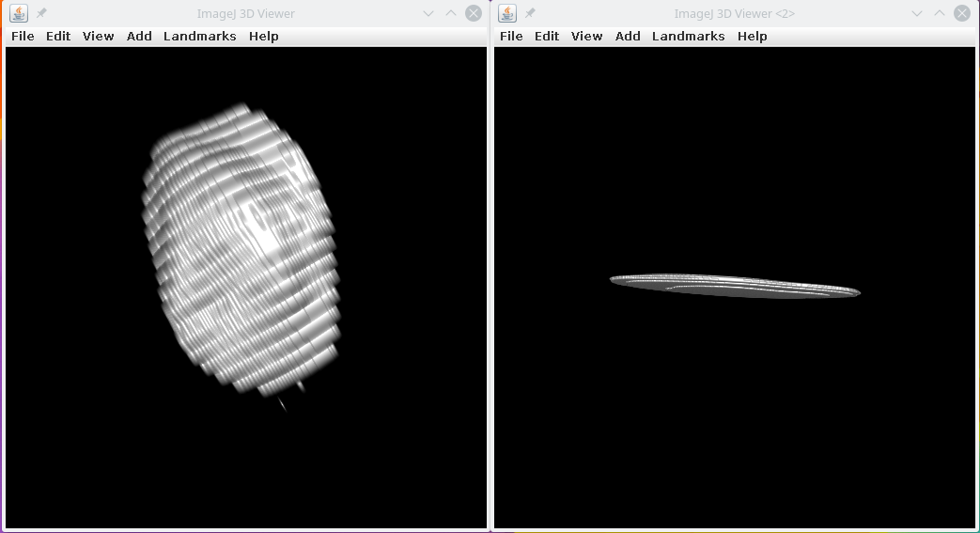
Task: Click the pin icon in left 3D Viewer window
Action: click(x=41, y=13)
